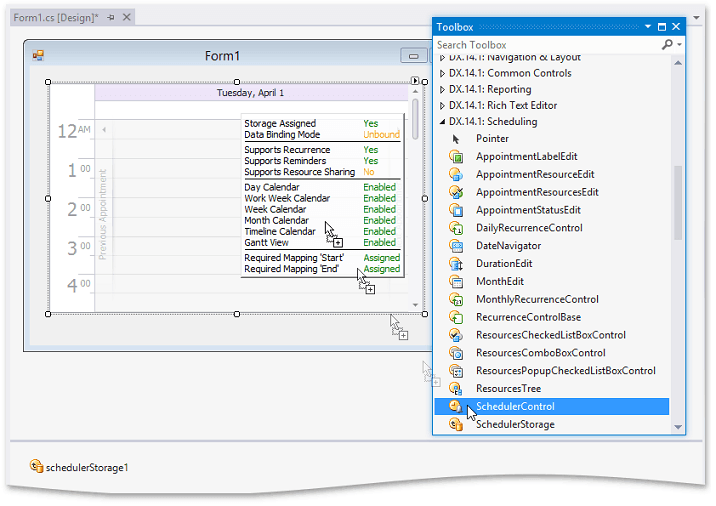The width and height of the screenshot is (716, 506).
Task: Expand DX.14.1: Rich Text Editor group
Action: [442, 105]
